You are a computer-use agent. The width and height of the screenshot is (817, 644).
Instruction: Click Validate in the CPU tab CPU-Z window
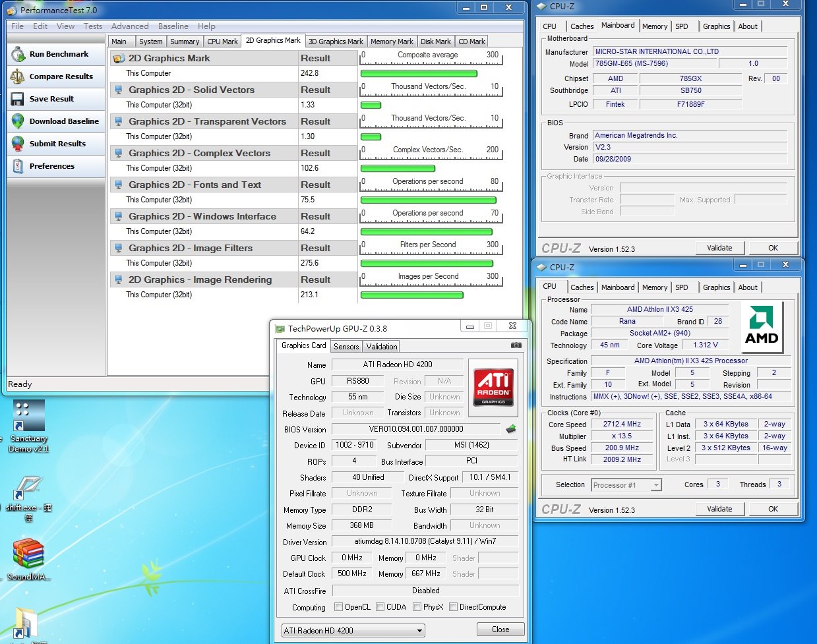(719, 509)
